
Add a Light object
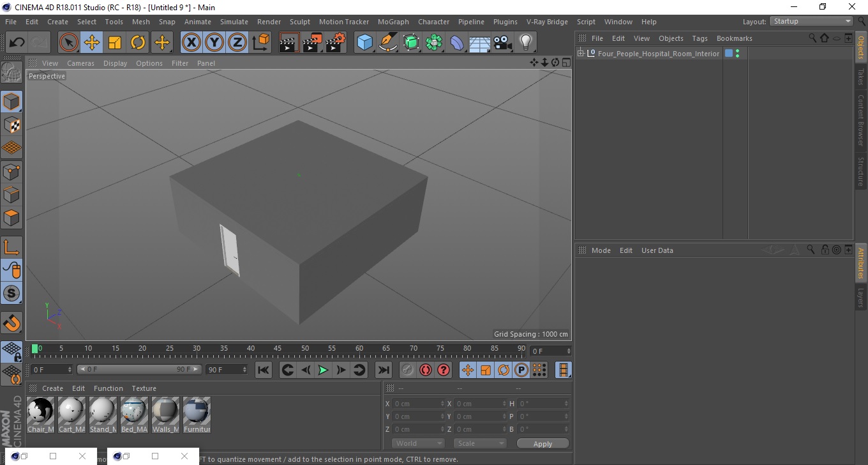coord(526,43)
